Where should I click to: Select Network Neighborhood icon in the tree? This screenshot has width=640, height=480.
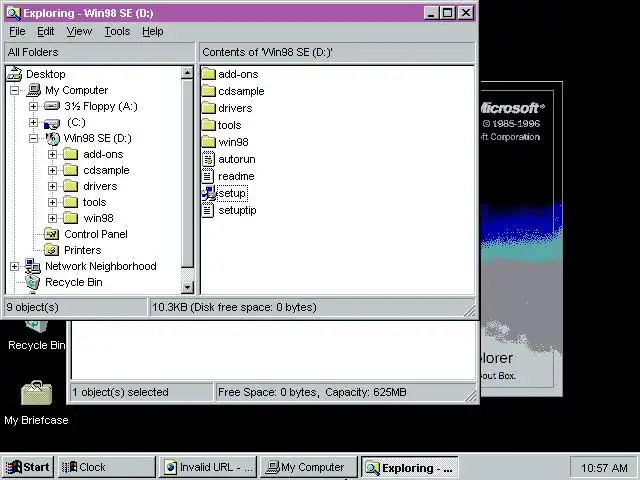(33, 267)
